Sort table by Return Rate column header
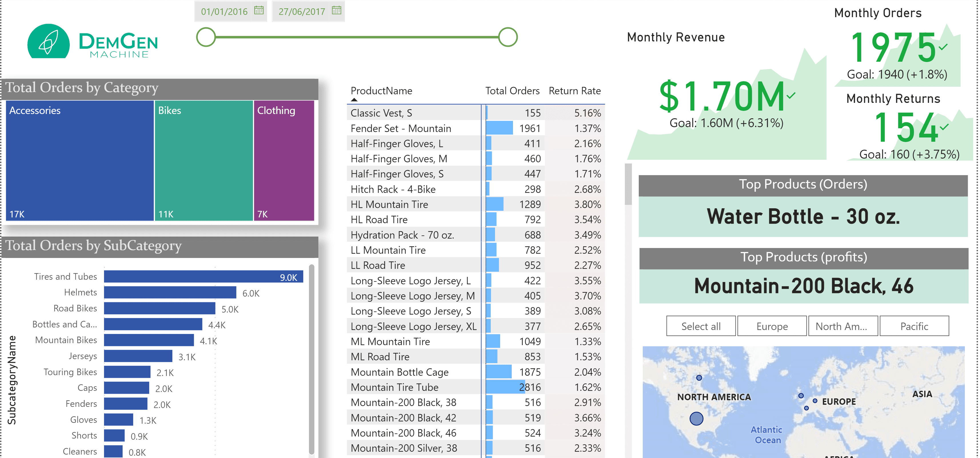The image size is (980, 458). click(574, 91)
